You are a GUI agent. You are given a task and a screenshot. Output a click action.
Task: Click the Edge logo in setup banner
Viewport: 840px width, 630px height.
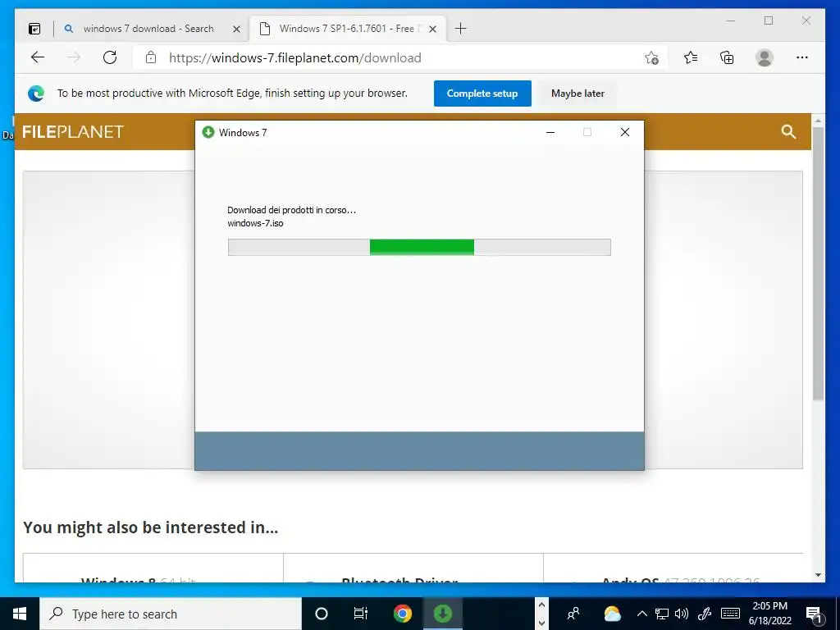coord(36,94)
